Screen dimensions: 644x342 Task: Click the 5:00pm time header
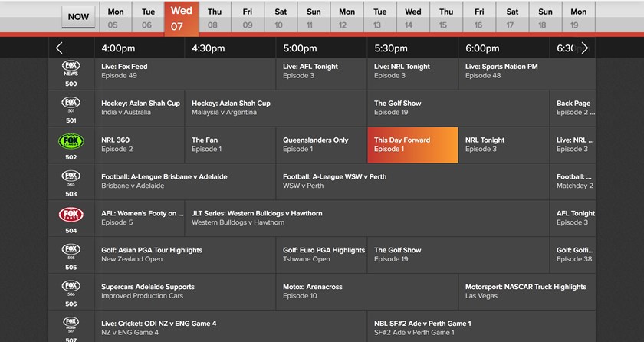point(300,48)
